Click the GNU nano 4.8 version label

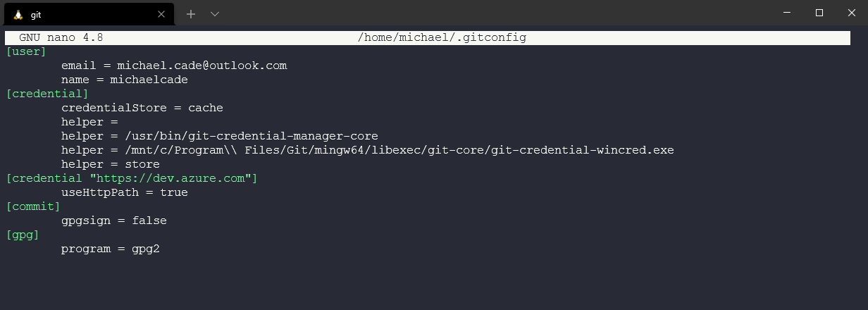point(61,37)
